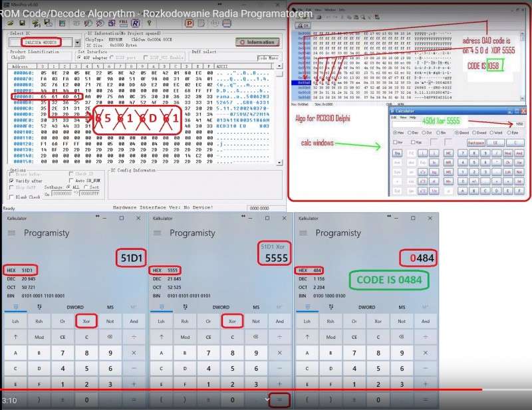The image size is (532, 410).
Task: Click the range end address field 00000FFF
Action: tap(90, 193)
